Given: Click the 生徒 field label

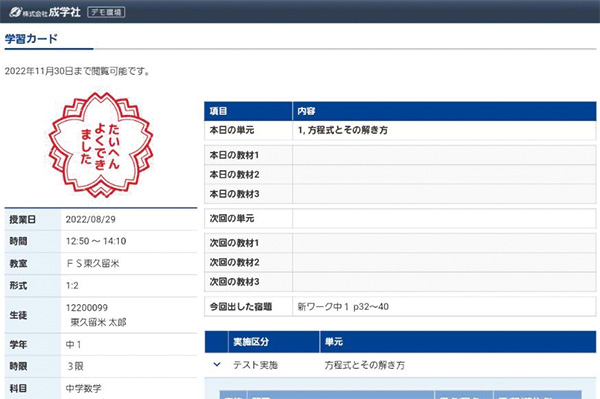Looking at the screenshot, I should click(x=18, y=315).
